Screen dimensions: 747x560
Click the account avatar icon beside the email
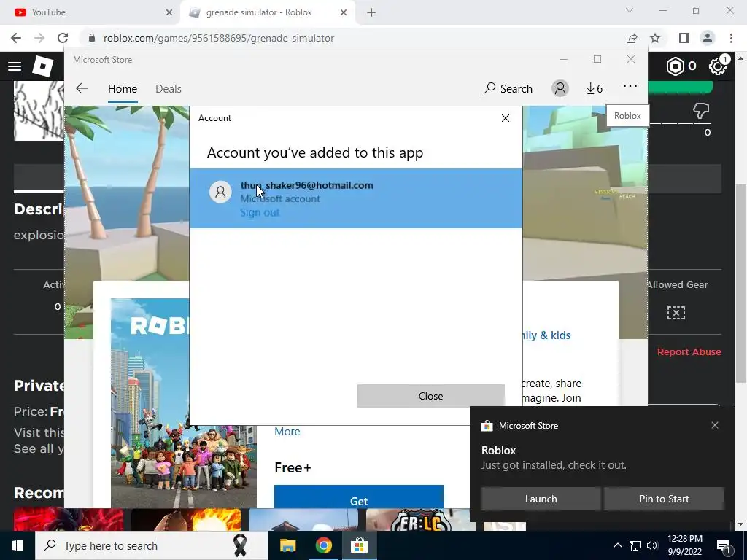[x=220, y=192]
